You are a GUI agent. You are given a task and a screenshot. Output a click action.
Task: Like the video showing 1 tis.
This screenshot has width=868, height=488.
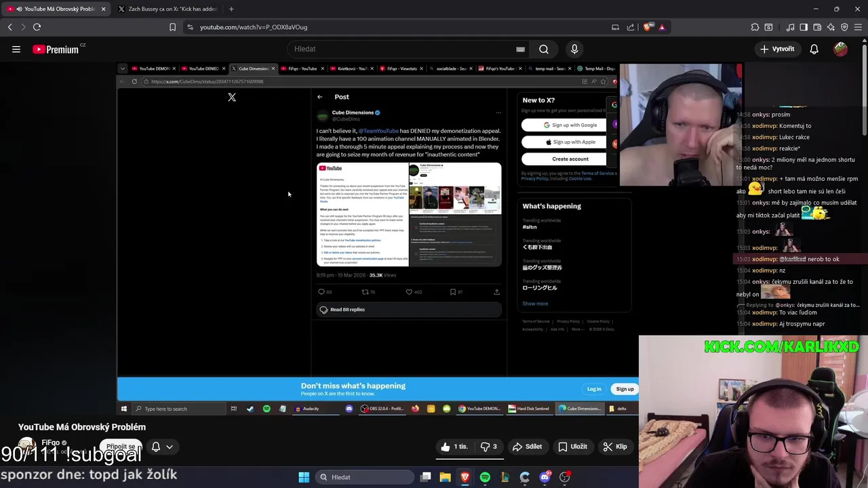tap(454, 447)
